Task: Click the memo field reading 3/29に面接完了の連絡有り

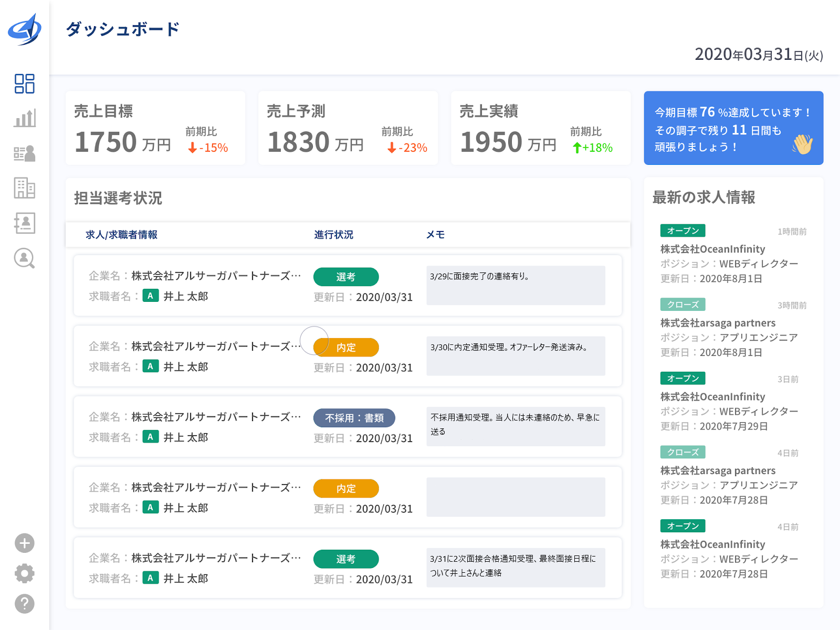Action: [516, 285]
